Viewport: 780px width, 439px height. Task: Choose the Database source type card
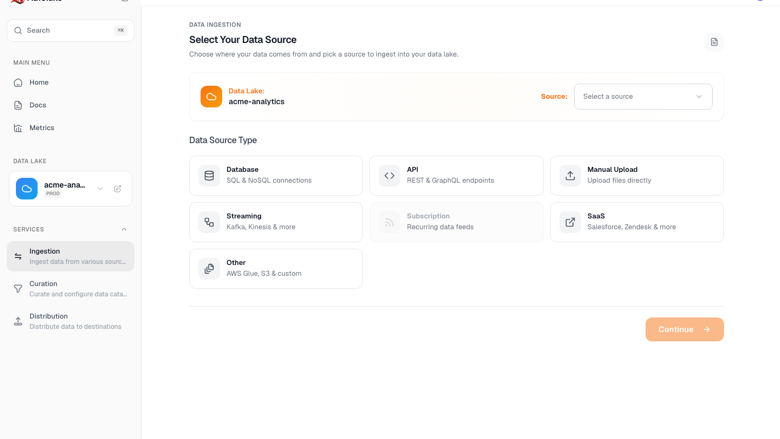click(x=276, y=176)
